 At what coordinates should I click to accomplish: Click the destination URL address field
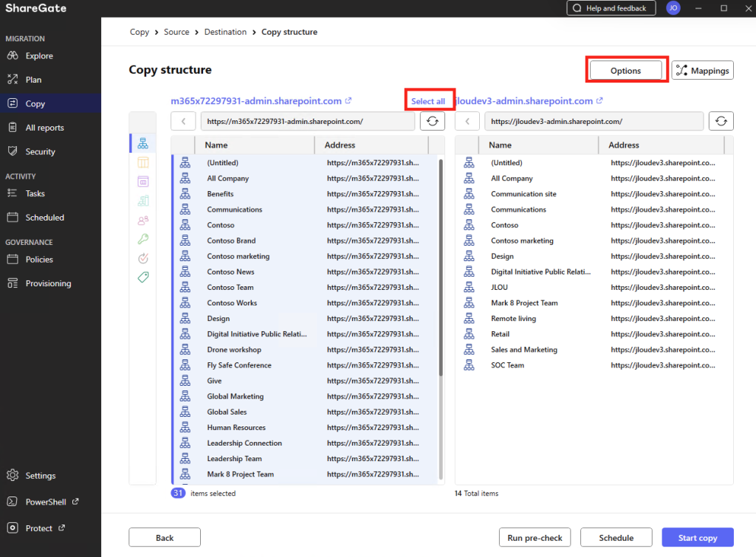coord(594,122)
